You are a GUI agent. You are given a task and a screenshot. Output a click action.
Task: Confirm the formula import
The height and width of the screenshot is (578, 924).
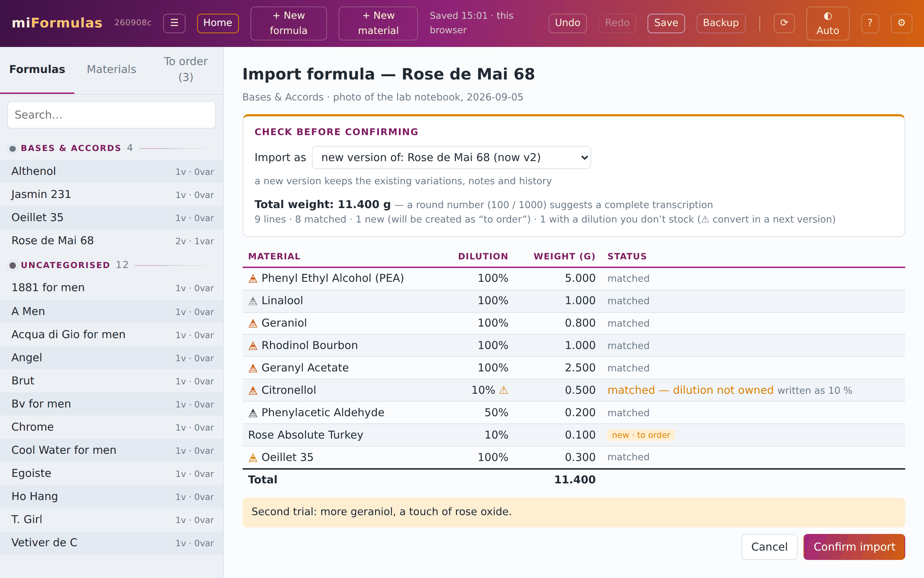point(854,547)
